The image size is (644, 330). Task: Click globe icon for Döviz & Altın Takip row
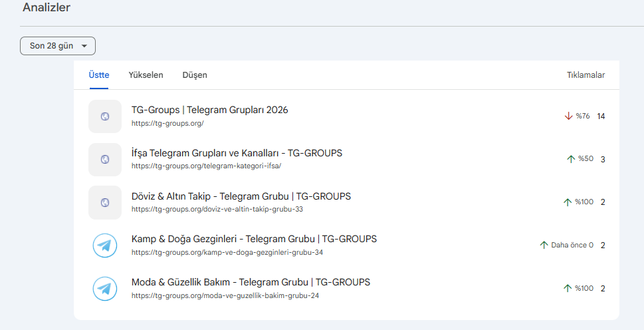pyautogui.click(x=105, y=203)
